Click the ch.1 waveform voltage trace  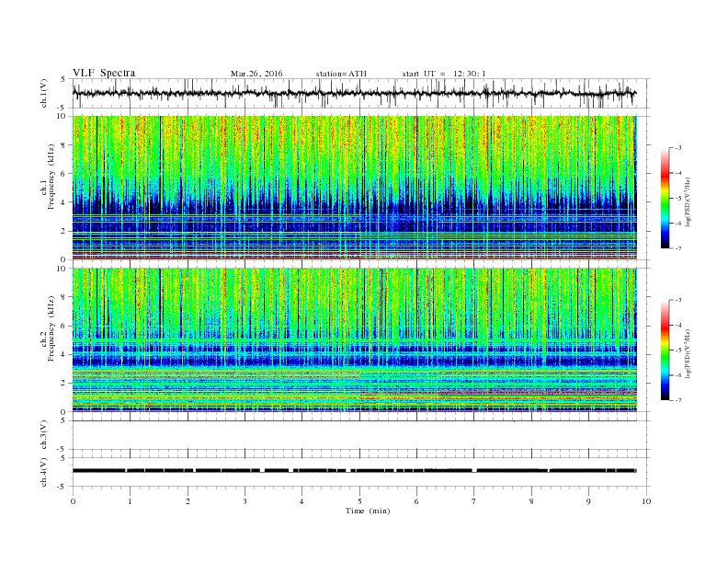click(x=354, y=93)
